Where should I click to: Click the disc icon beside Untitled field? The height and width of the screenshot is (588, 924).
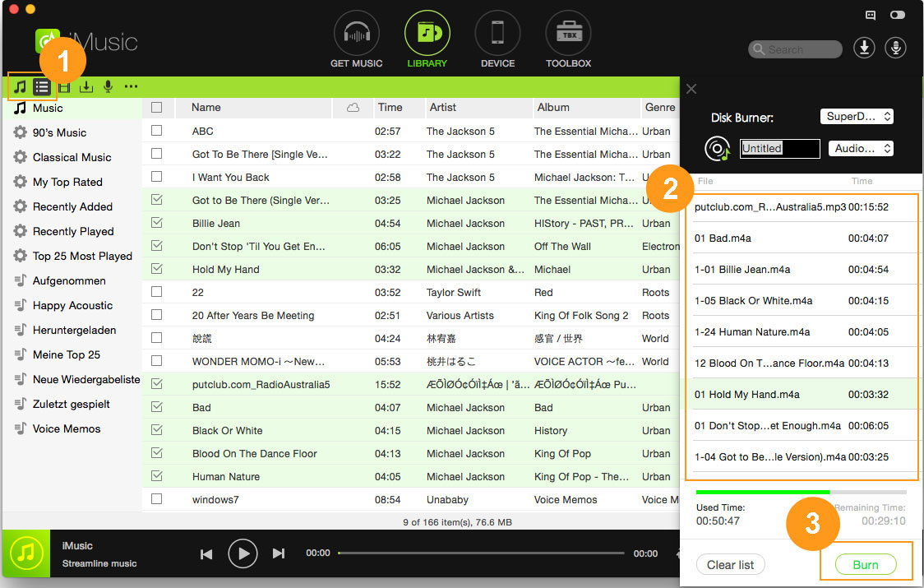pyautogui.click(x=717, y=149)
